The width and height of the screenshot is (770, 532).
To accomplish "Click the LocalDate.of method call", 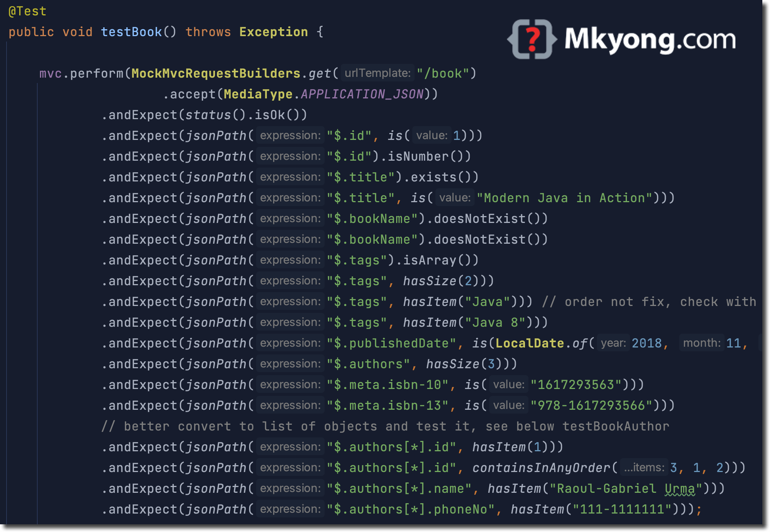I will point(538,343).
